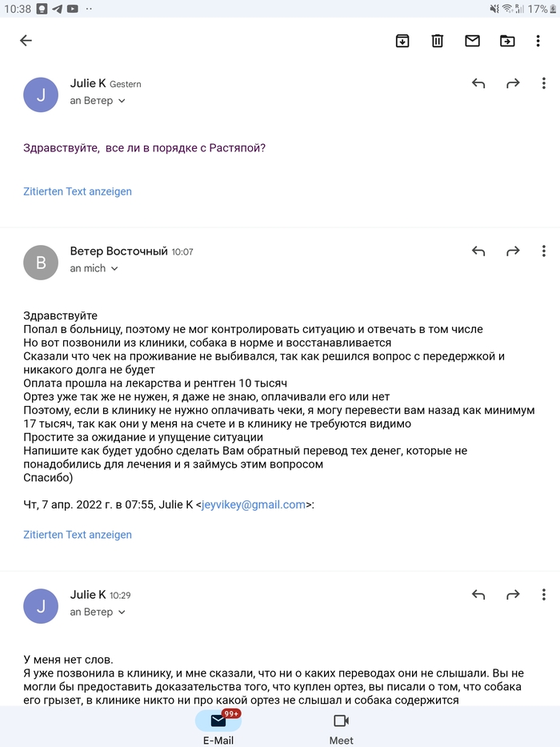Show quoted text in Julie K's first message

[x=78, y=191]
